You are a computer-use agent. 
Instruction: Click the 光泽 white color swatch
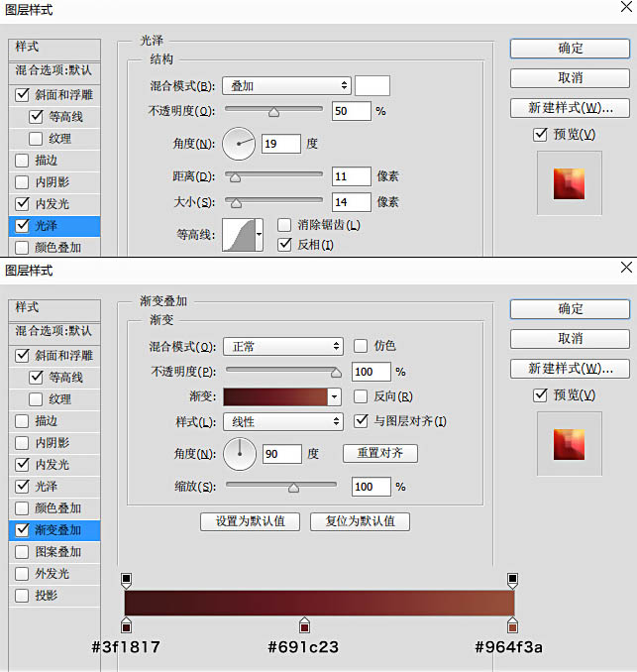[372, 85]
